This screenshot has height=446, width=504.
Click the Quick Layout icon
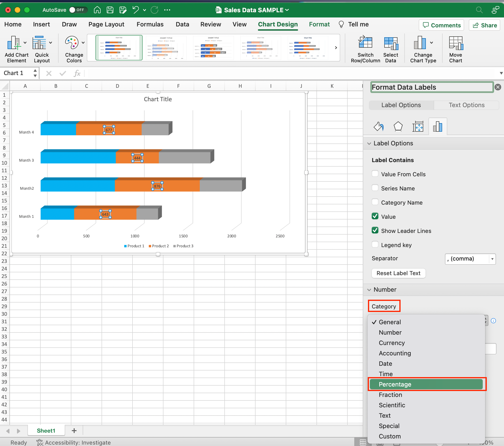point(39,43)
